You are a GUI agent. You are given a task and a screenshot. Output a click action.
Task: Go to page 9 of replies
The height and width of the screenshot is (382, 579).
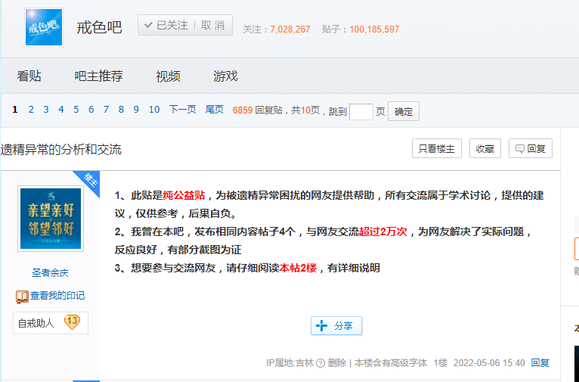pos(136,110)
